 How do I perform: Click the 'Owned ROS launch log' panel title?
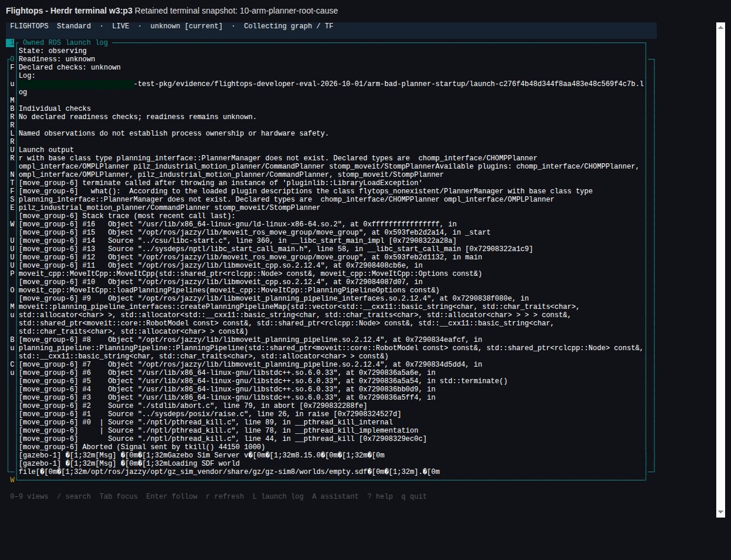[65, 42]
